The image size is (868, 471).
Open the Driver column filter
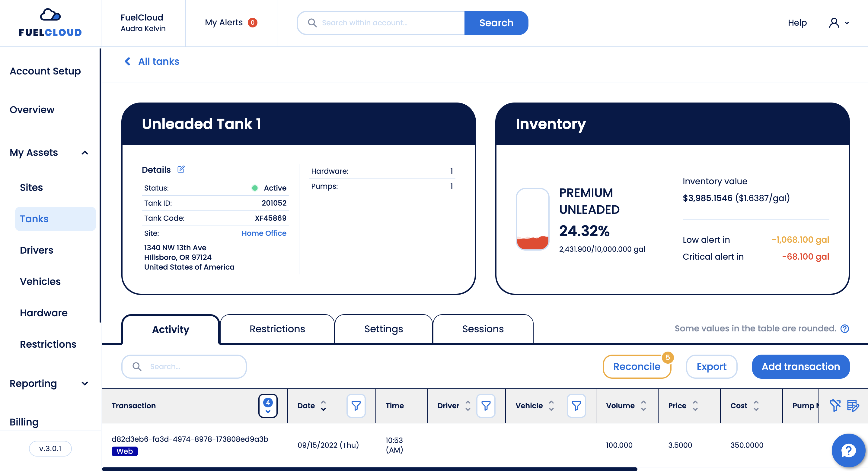tap(486, 406)
